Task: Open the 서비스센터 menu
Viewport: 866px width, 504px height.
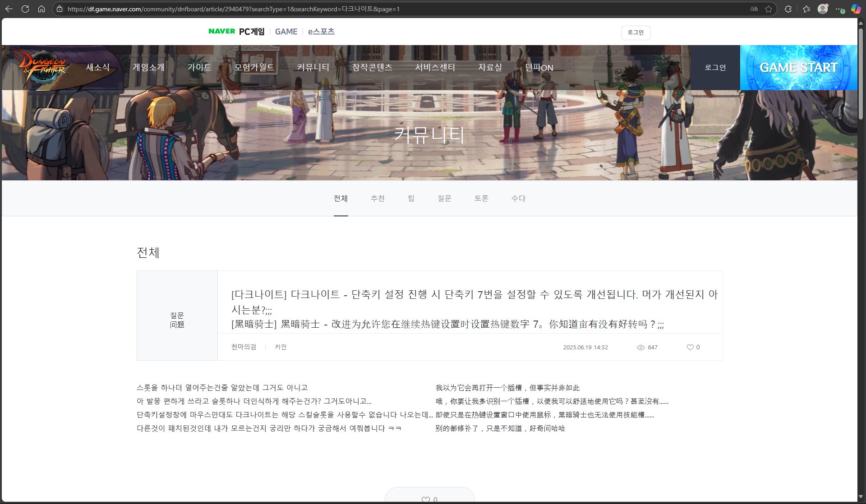Action: click(435, 68)
